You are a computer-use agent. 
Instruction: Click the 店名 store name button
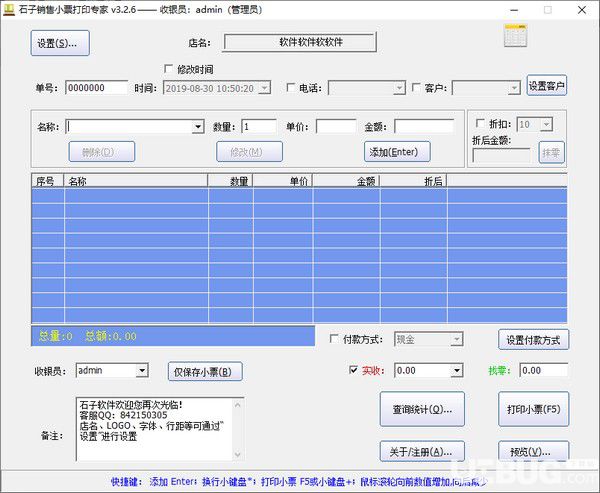[300, 42]
